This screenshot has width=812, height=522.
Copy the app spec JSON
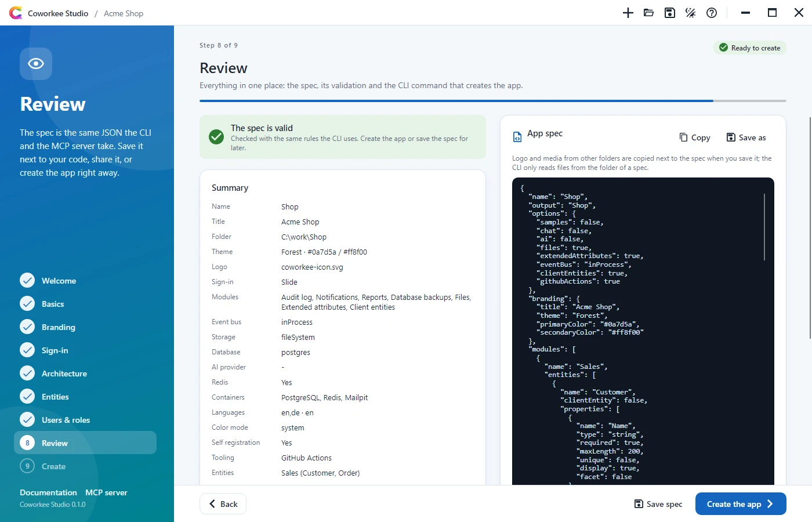point(695,137)
